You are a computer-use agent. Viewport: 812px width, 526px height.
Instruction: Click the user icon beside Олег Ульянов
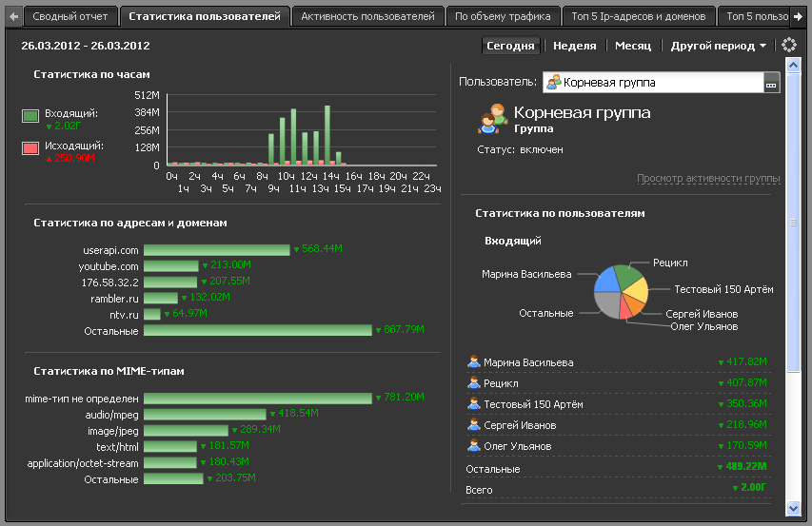point(473,445)
